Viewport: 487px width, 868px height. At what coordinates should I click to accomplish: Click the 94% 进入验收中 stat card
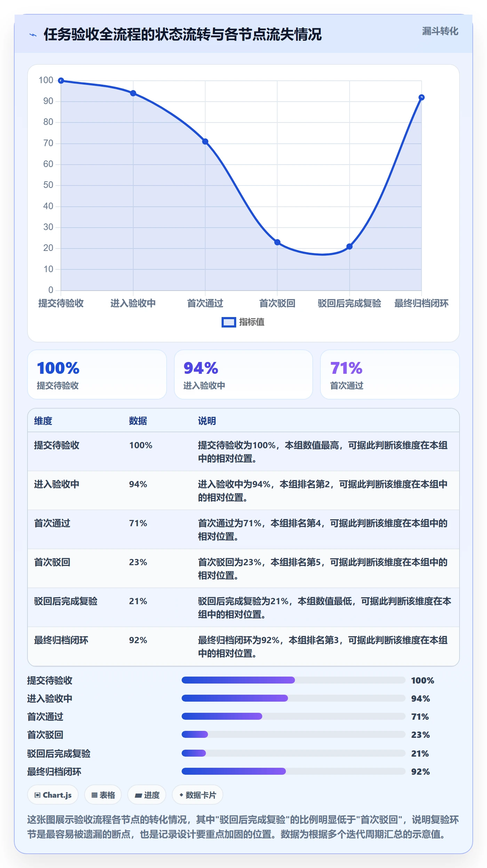click(x=243, y=374)
